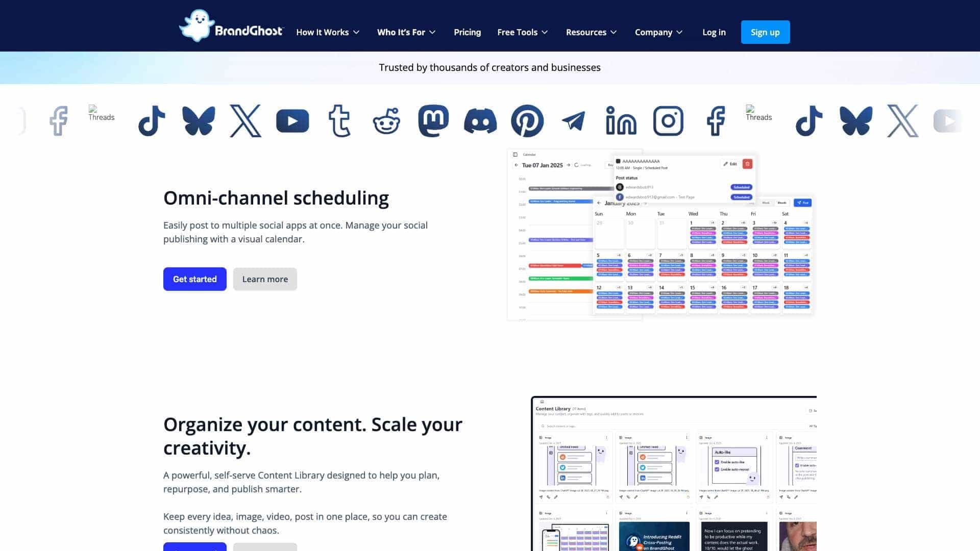Click Get started under Omni-channel scheduling
This screenshot has width=980, height=551.
tap(195, 279)
